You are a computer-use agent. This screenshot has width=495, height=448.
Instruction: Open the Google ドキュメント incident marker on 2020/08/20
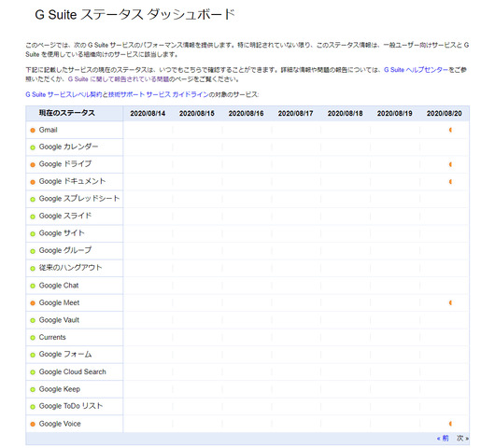pos(450,182)
